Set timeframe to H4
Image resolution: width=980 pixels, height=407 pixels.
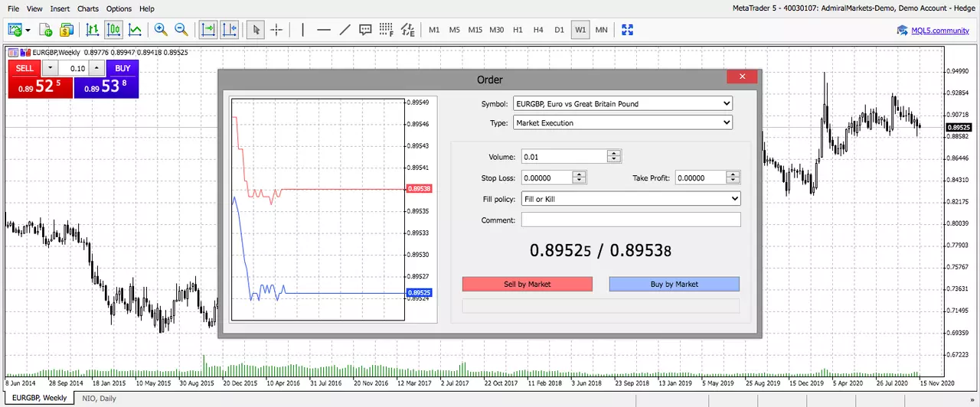click(x=538, y=30)
